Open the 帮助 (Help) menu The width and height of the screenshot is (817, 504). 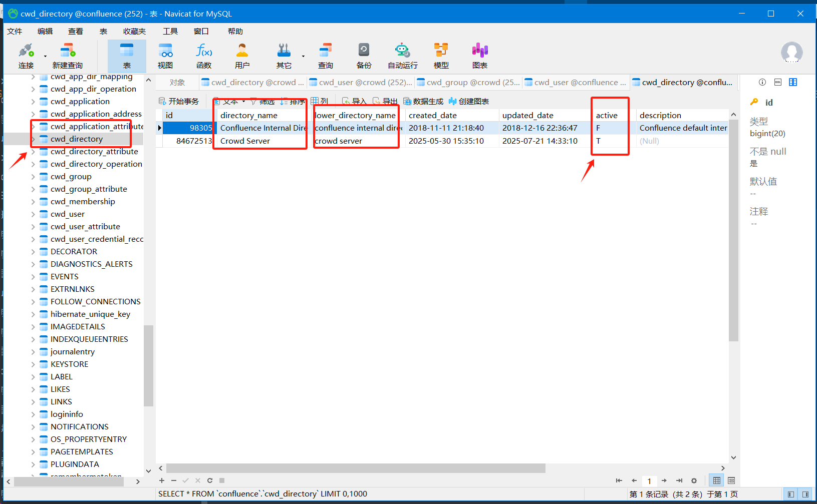tap(235, 31)
